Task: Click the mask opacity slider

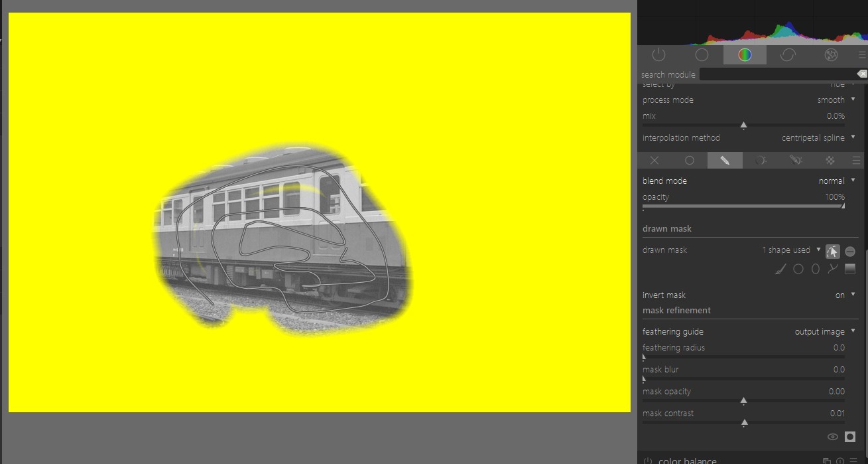Action: tap(743, 401)
